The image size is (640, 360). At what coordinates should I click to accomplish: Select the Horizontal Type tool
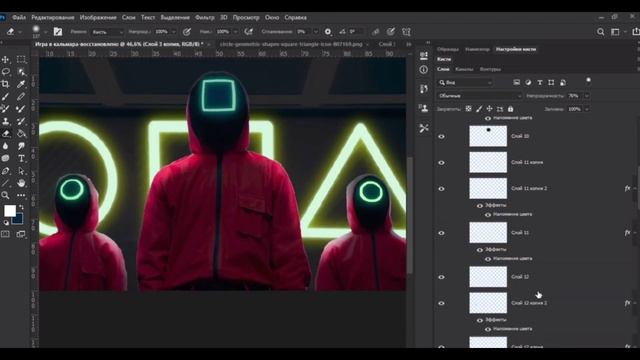click(21, 158)
